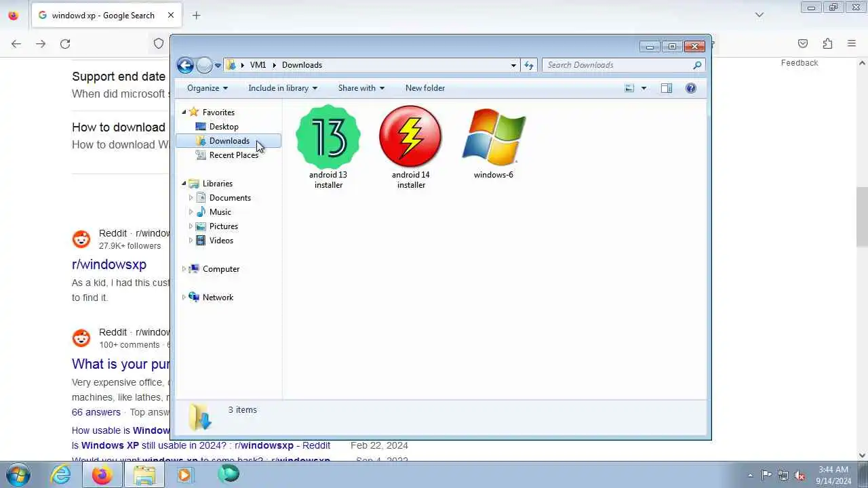Save page to Pocket in Firefox
868x488 pixels.
tap(803, 43)
